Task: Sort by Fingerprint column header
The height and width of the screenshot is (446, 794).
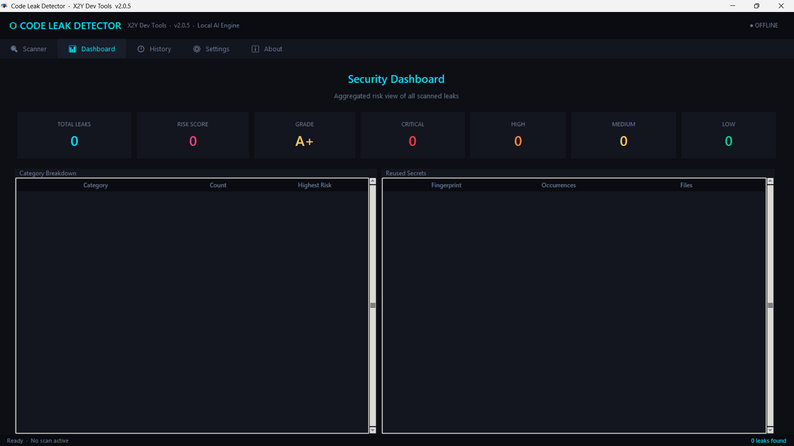Action: click(446, 185)
